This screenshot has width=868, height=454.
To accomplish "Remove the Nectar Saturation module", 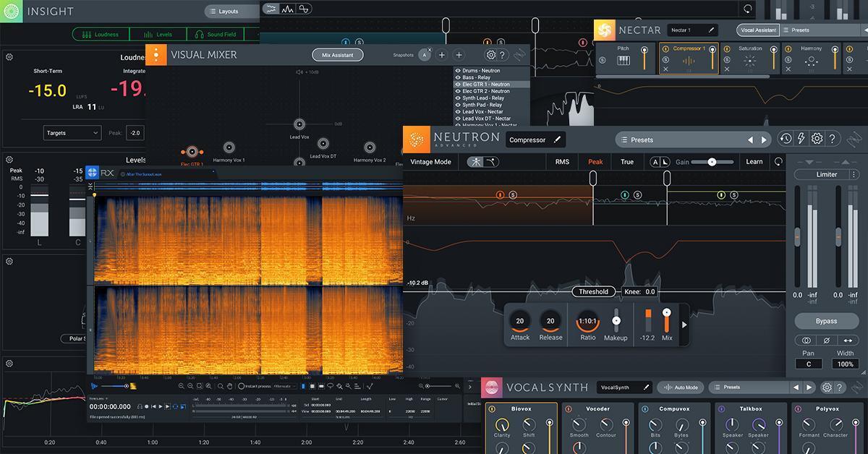I will click(x=727, y=69).
